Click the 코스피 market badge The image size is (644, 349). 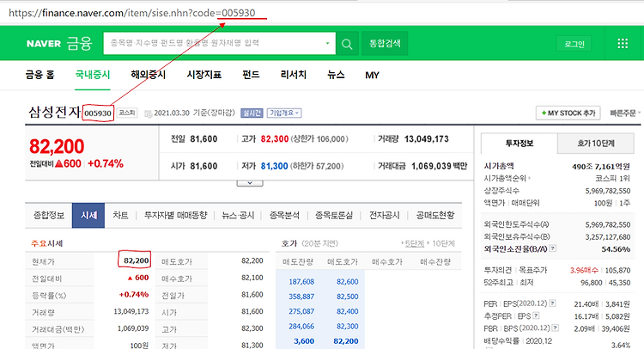click(127, 113)
